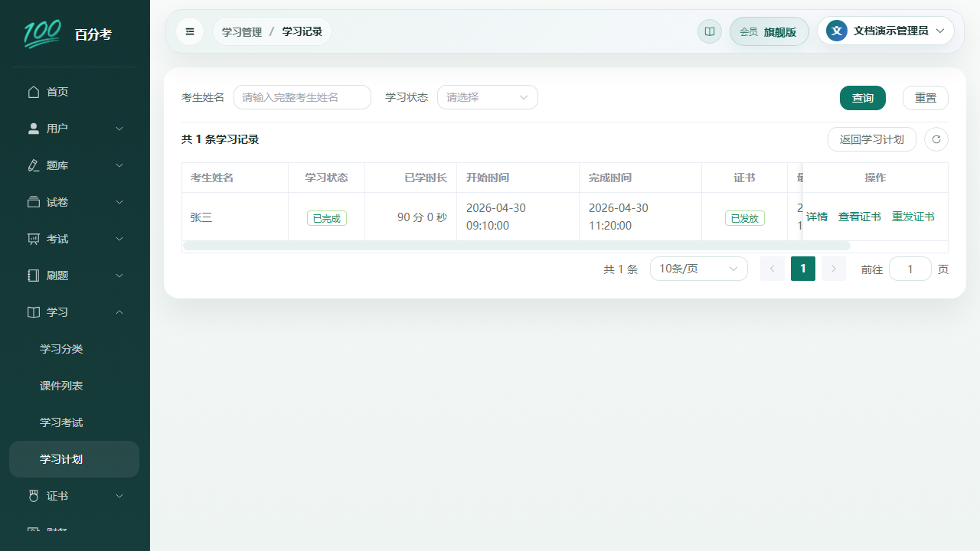This screenshot has width=980, height=551.
Task: Focus the 前往 page number input
Action: (x=910, y=269)
